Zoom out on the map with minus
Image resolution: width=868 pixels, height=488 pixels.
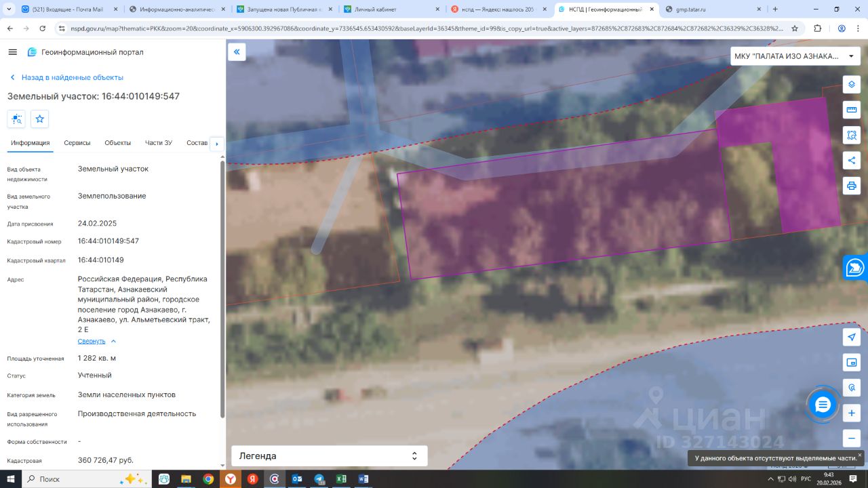pos(852,438)
